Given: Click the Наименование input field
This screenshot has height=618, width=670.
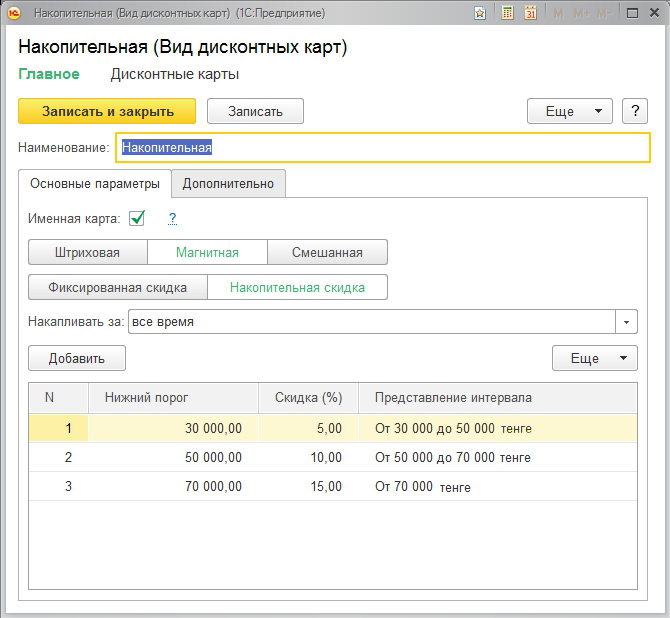Looking at the screenshot, I should point(383,147).
